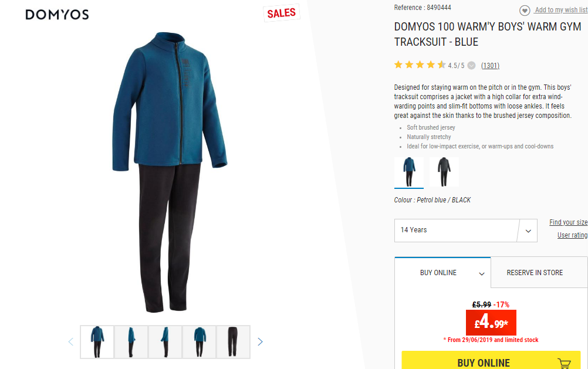
Task: Click the yellow BUY ONLINE button
Action: (x=491, y=360)
